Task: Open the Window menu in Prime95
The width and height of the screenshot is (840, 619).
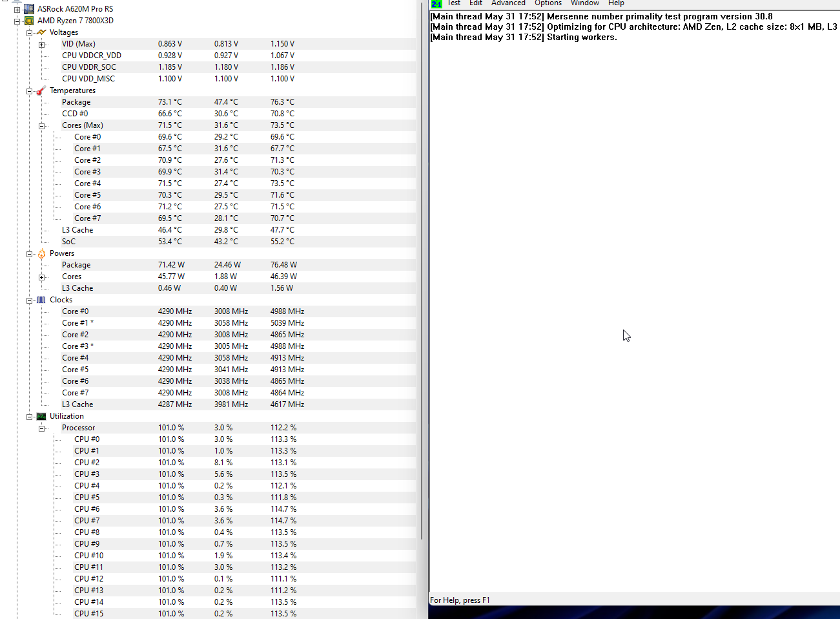Action: 585,3
